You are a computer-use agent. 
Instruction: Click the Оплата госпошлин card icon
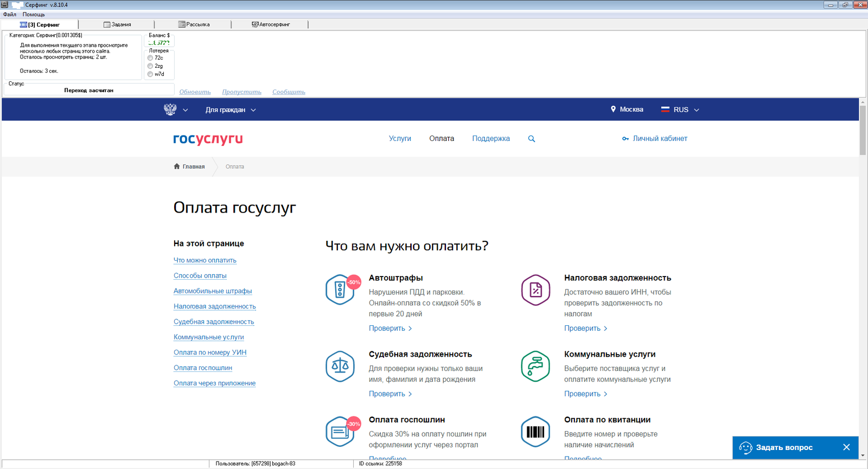340,432
